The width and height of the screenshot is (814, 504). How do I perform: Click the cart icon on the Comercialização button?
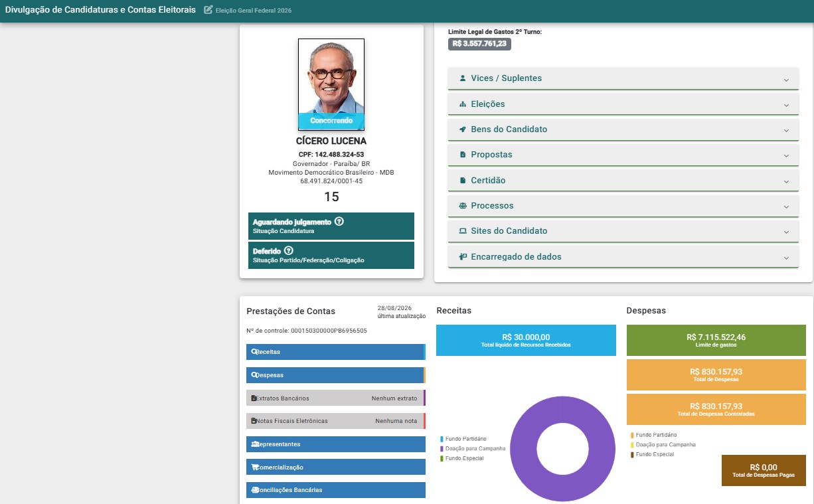pos(254,467)
